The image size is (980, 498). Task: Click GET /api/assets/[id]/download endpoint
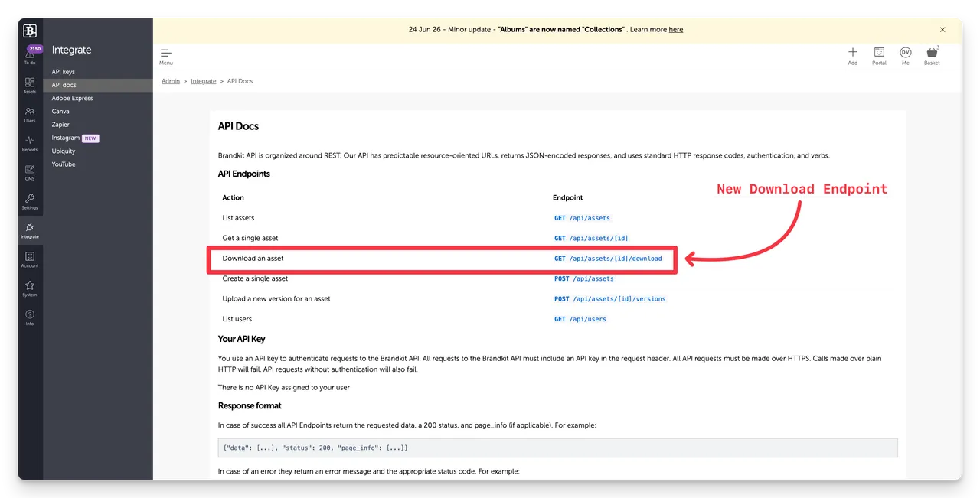click(608, 259)
